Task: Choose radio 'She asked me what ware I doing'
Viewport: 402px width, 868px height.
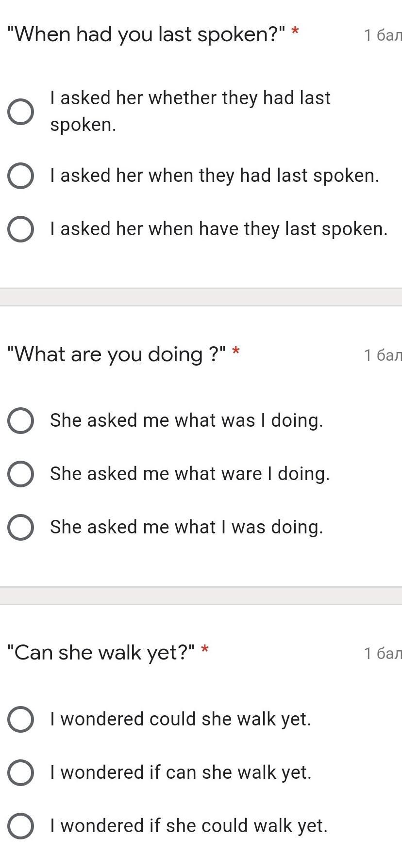Action: [x=21, y=474]
